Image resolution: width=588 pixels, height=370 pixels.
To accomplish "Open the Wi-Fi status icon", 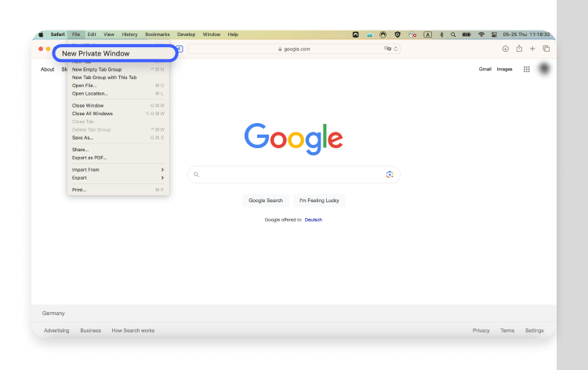I will click(481, 34).
